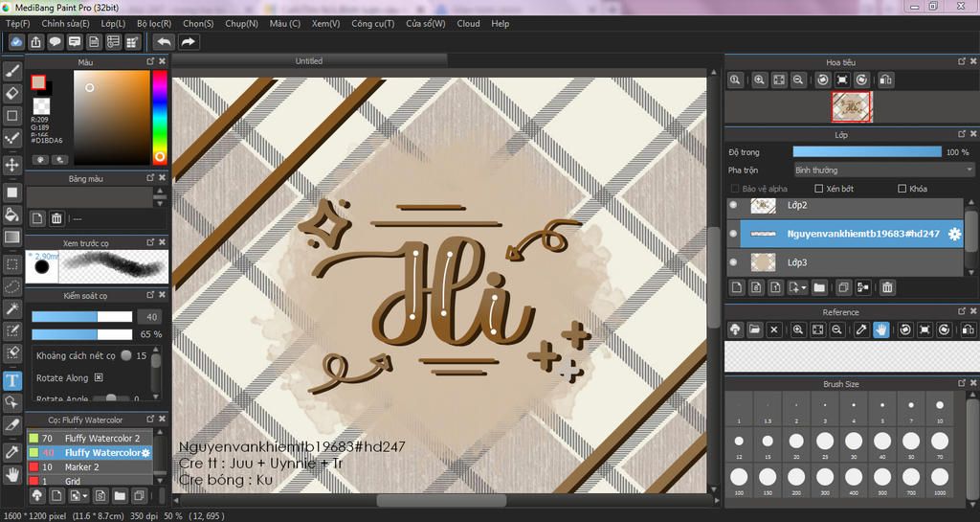Toggle visibility of Nguyenvankhiemtb19683#hd247 layer
Viewport: 980px width, 522px height.
pyautogui.click(x=733, y=233)
